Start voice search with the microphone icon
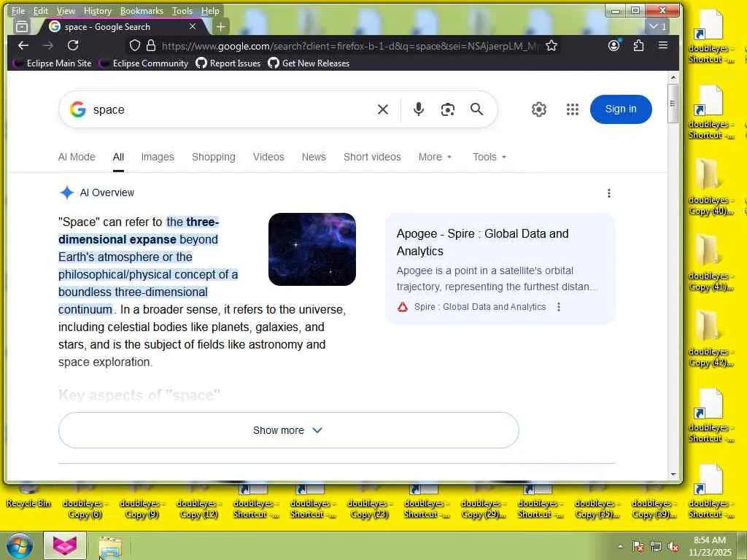This screenshot has height=560, width=747. click(418, 109)
